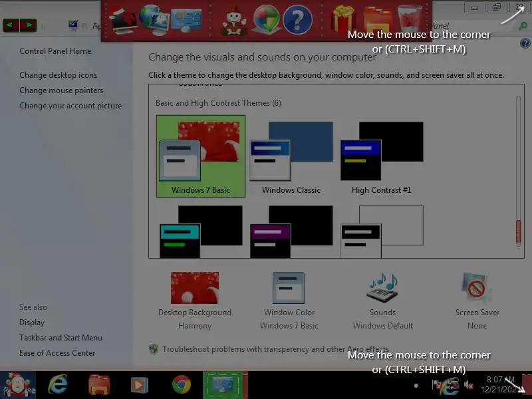This screenshot has height=399, width=532.
Task: Launch Windows Media Player from the taskbar
Action: (140, 385)
